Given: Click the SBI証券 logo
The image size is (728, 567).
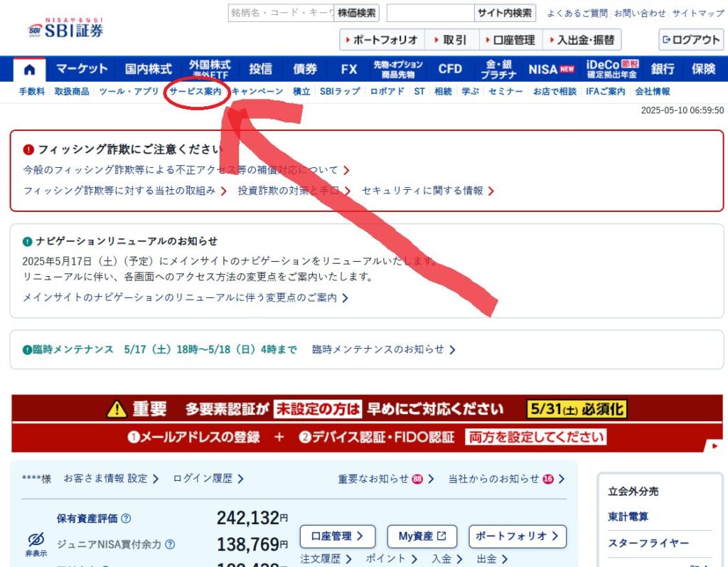Looking at the screenshot, I should (65, 28).
